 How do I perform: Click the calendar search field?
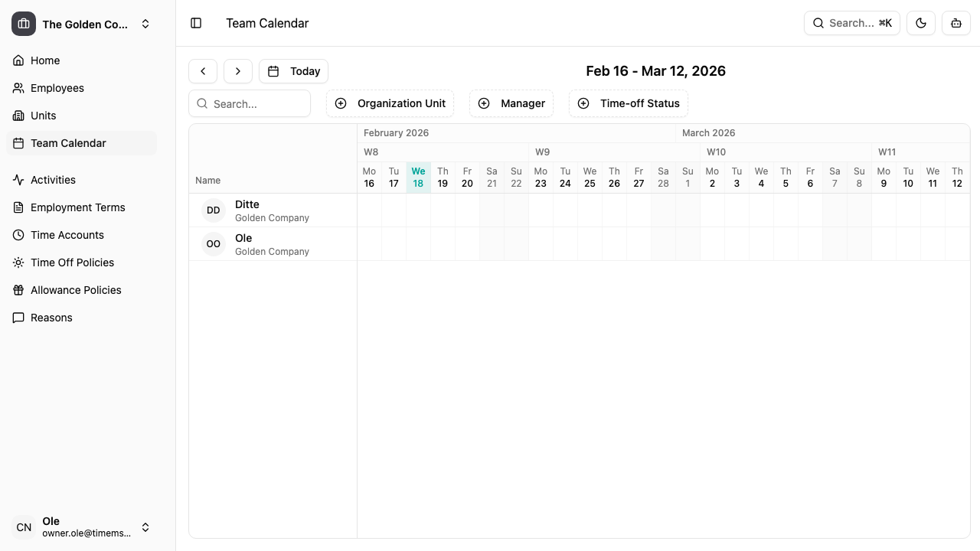250,103
